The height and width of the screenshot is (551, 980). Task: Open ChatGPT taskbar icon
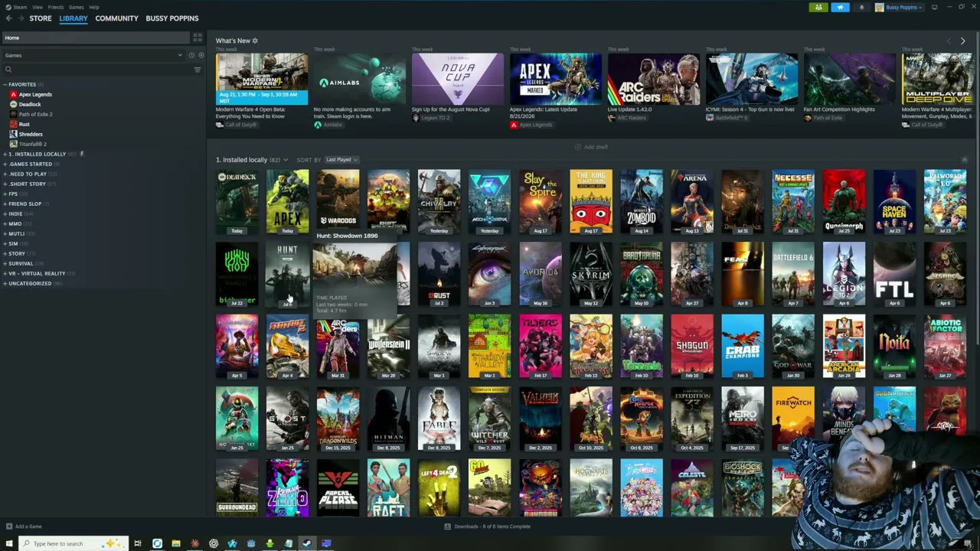tap(214, 543)
